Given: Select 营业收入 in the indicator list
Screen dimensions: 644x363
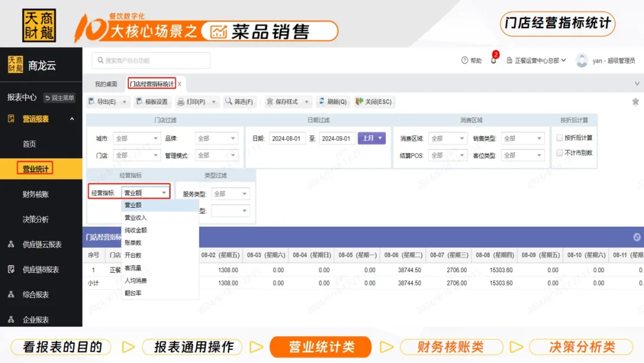Looking at the screenshot, I should tap(160, 217).
